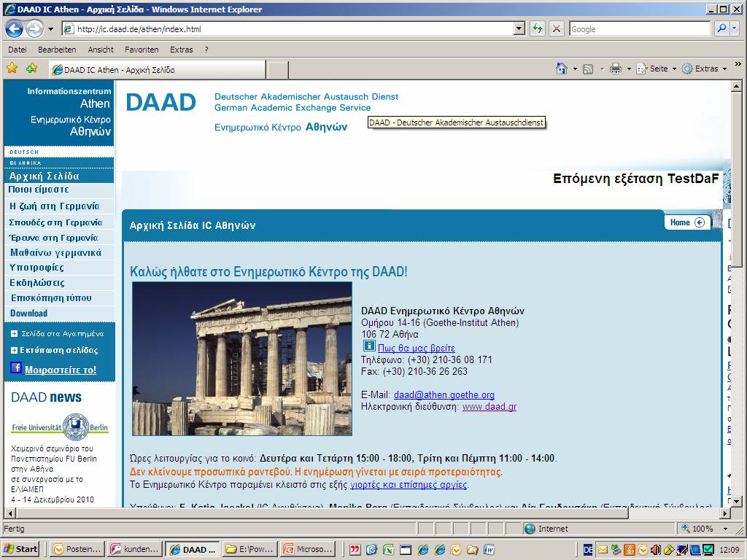Switch to kunden... taskbar window

coord(134,549)
